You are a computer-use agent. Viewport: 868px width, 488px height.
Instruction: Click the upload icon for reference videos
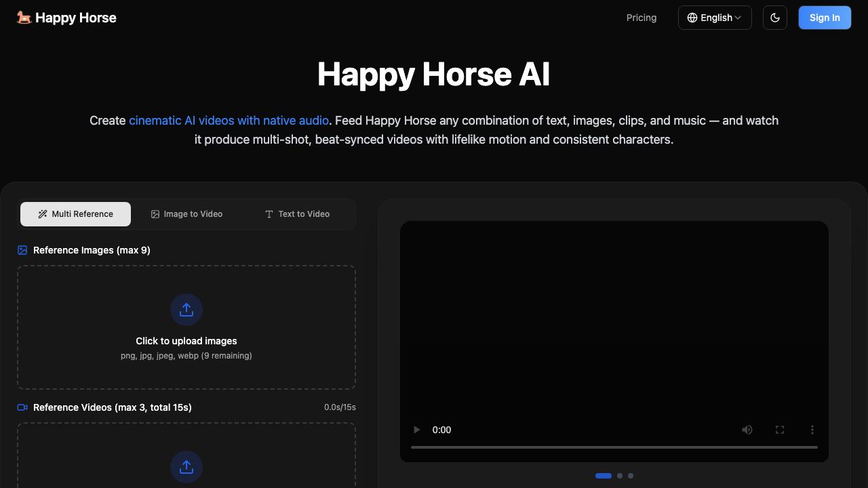pos(186,467)
